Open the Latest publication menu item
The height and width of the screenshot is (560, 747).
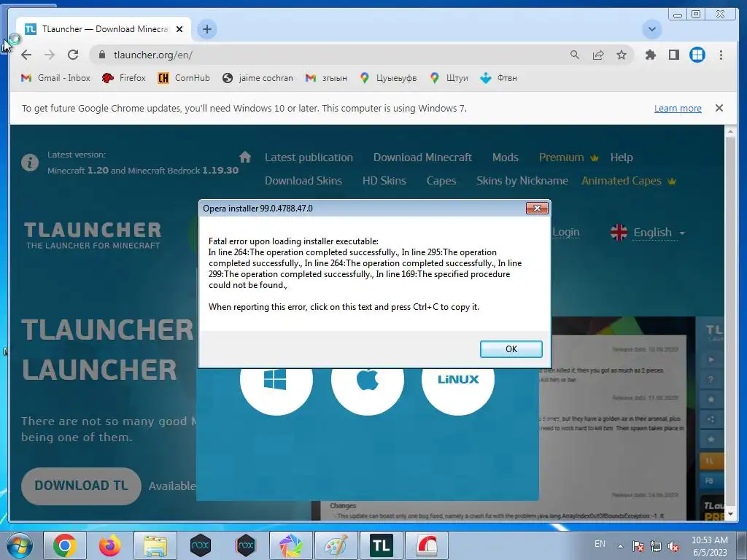point(309,157)
